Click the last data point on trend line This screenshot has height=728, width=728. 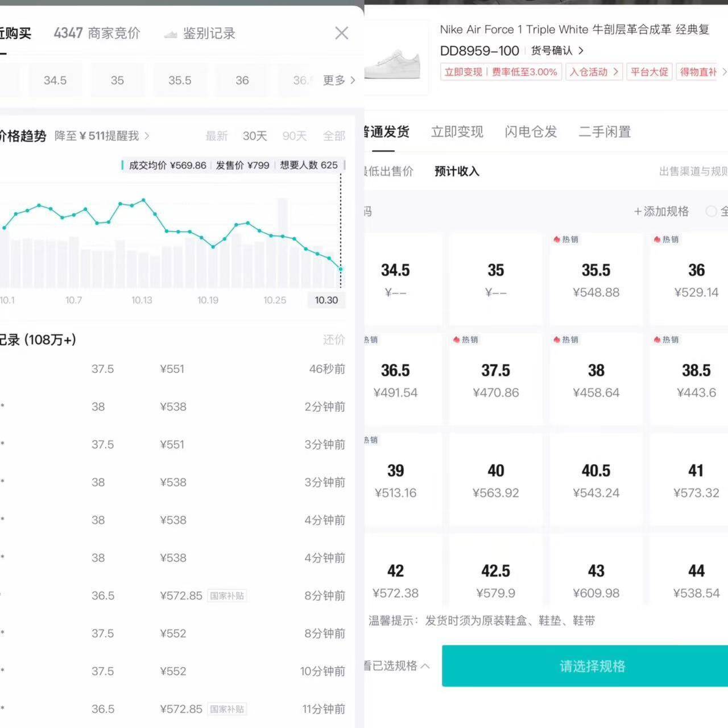[341, 269]
